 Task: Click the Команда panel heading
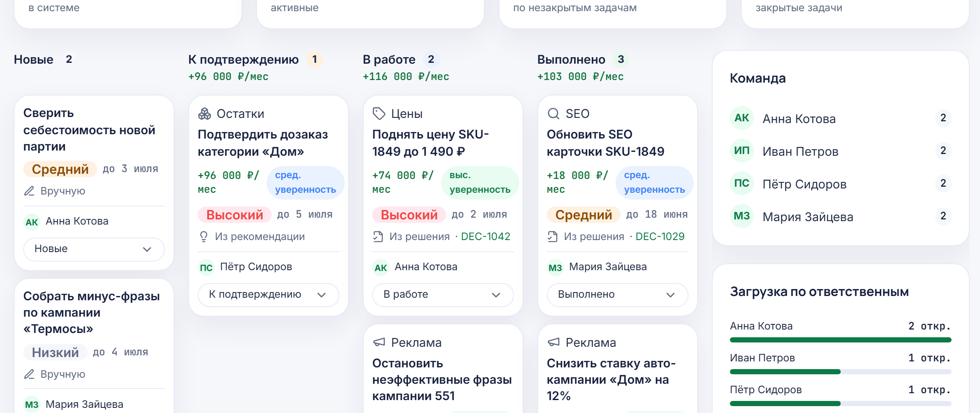[x=758, y=78]
